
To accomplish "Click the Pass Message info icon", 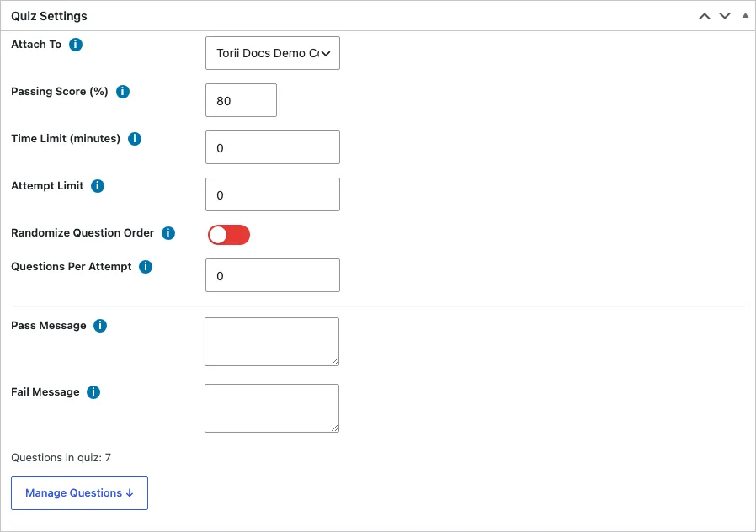I will [x=100, y=326].
